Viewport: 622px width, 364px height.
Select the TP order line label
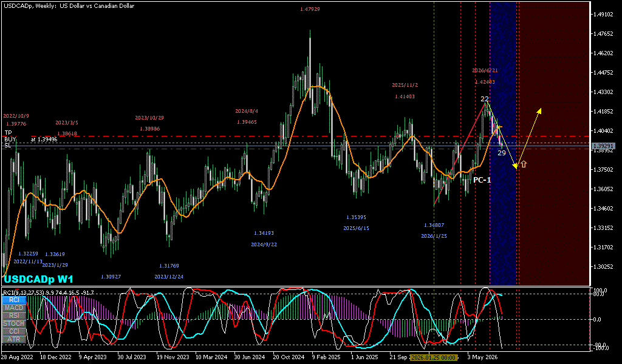point(9,133)
